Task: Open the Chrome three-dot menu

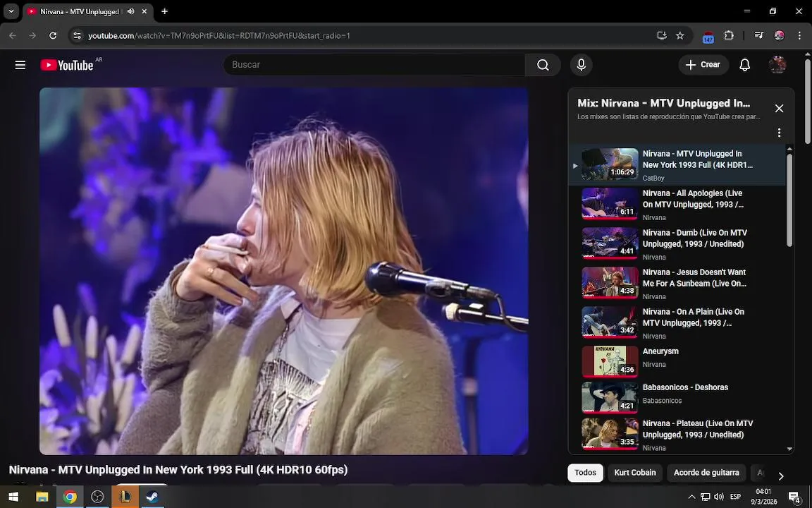Action: (x=799, y=36)
